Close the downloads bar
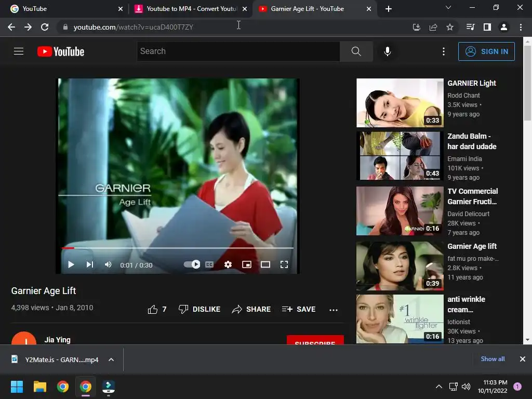The height and width of the screenshot is (399, 532). point(523,358)
